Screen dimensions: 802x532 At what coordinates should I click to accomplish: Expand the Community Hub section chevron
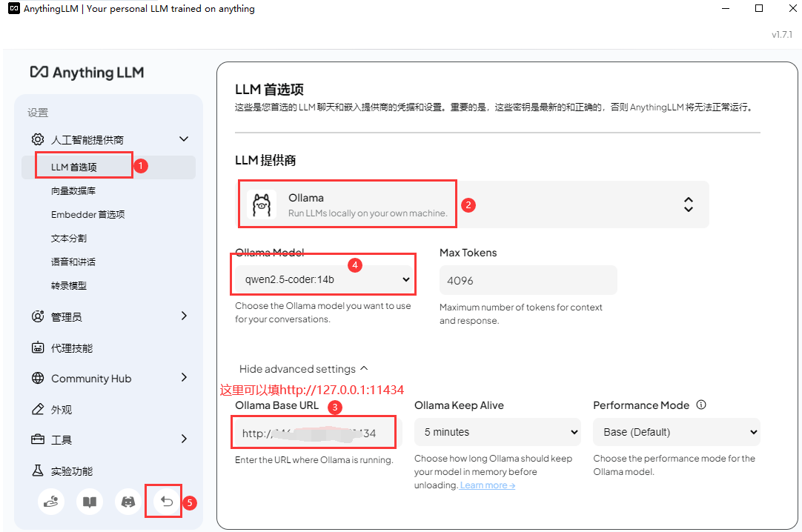(184, 377)
